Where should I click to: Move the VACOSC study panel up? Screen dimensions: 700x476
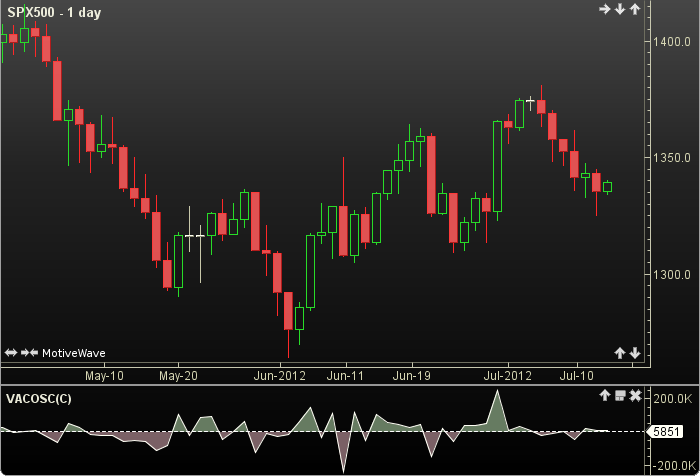(x=605, y=395)
